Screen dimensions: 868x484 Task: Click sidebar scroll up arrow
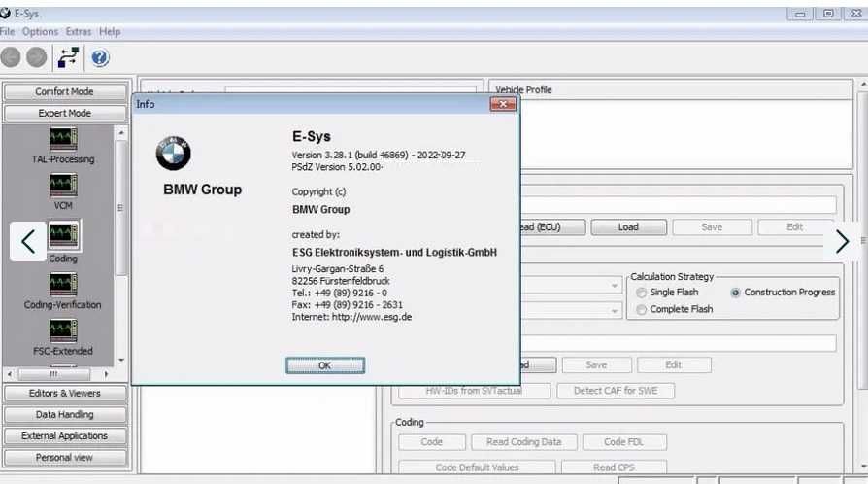(x=121, y=133)
